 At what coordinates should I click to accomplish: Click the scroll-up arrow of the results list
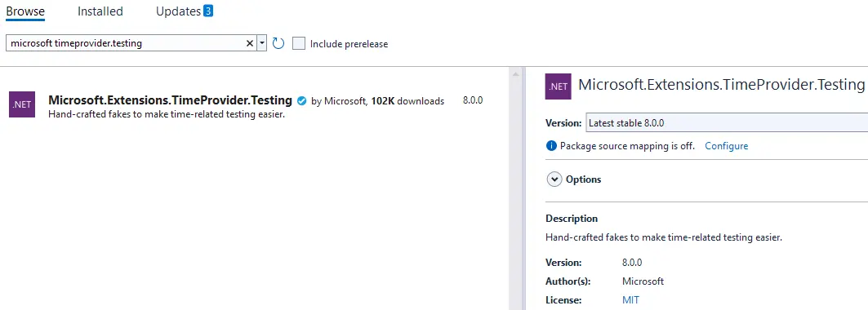coord(516,74)
